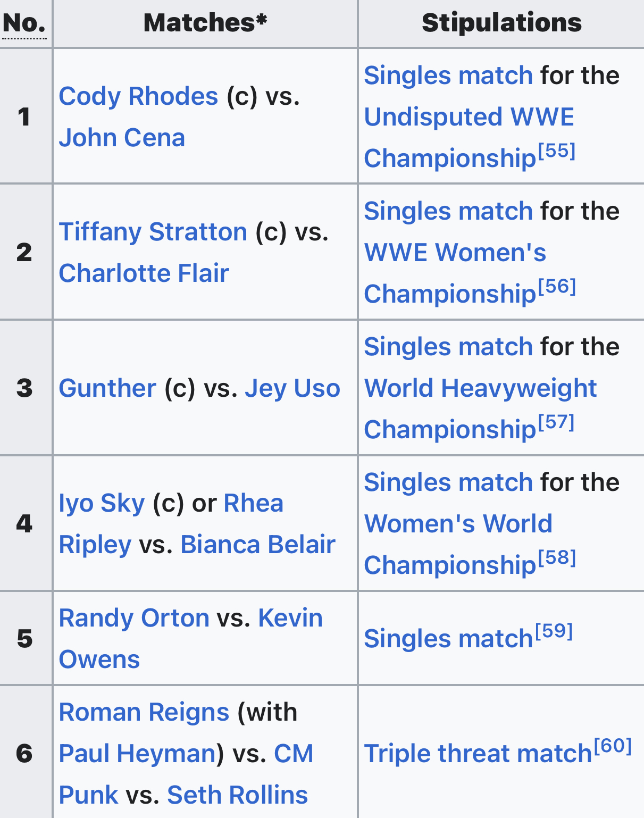Open the Cody Rhodes link
644x818 pixels.
[x=138, y=97]
